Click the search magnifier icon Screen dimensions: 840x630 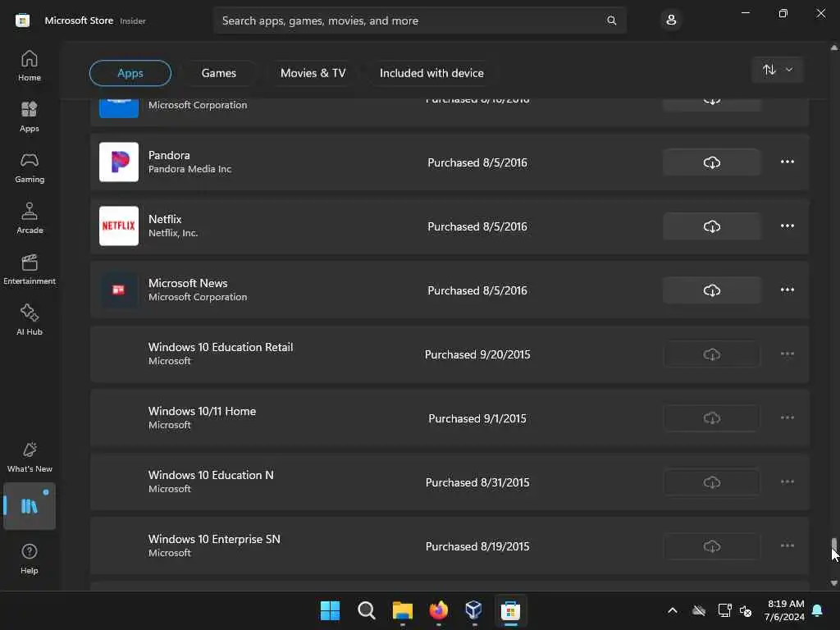611,21
